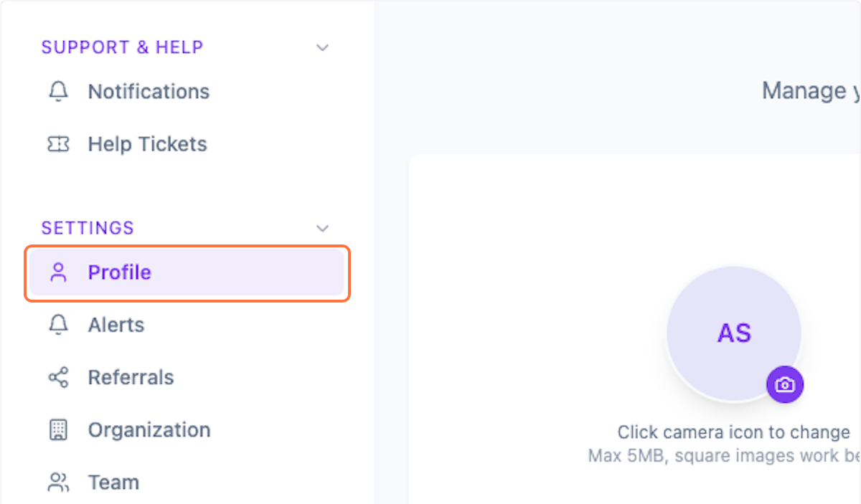861x504 pixels.
Task: Open Help Tickets
Action: pyautogui.click(x=146, y=143)
